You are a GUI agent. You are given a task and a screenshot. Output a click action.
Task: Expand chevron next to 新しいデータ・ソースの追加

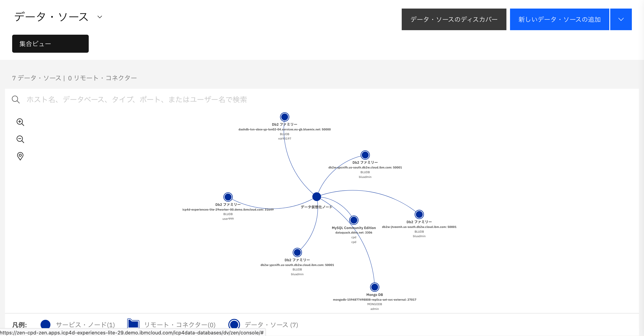pos(621,20)
